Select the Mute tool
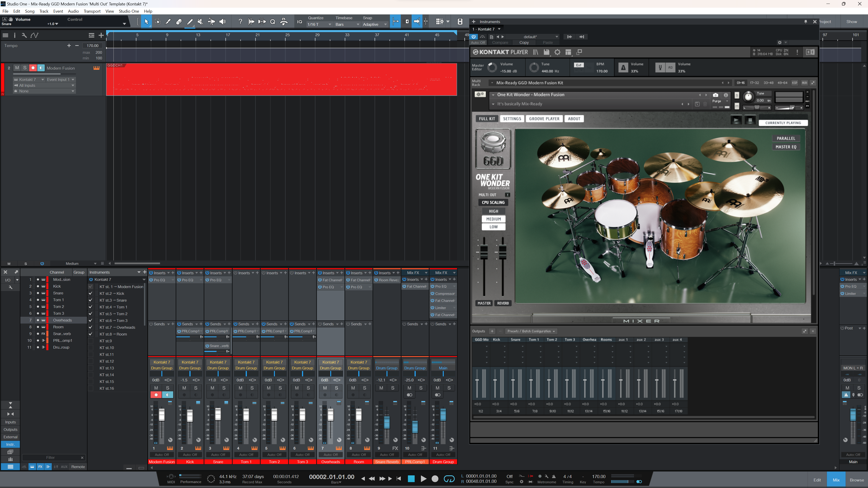The image size is (868, 488). (200, 21)
